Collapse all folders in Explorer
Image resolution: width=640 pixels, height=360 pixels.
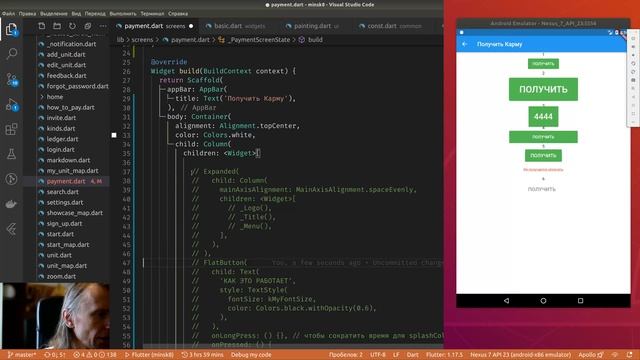[x=87, y=26]
